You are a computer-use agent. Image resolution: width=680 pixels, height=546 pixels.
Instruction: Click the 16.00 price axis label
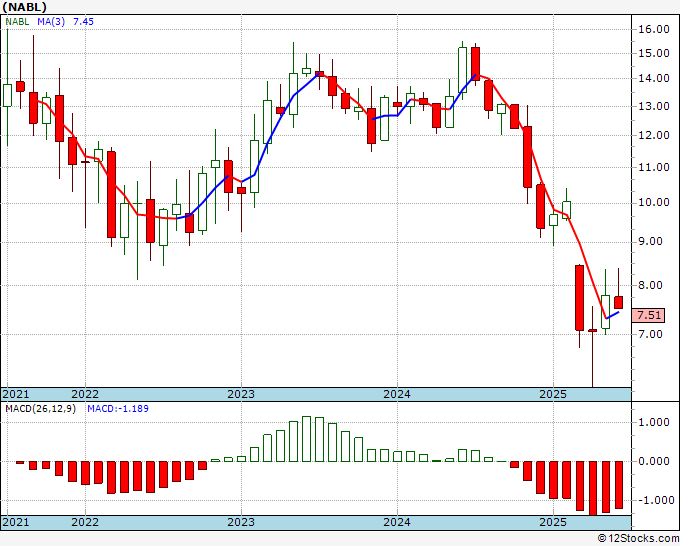click(x=654, y=29)
